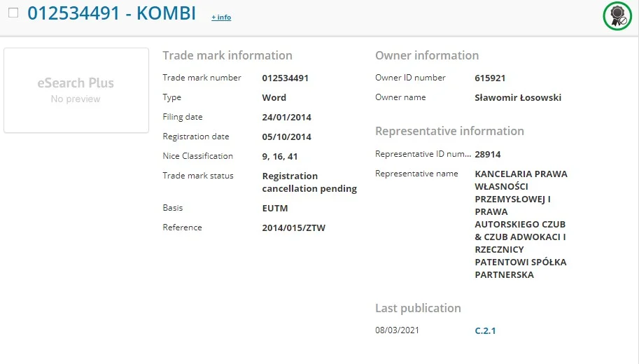Open the C.2.1 publication link

pyautogui.click(x=485, y=330)
